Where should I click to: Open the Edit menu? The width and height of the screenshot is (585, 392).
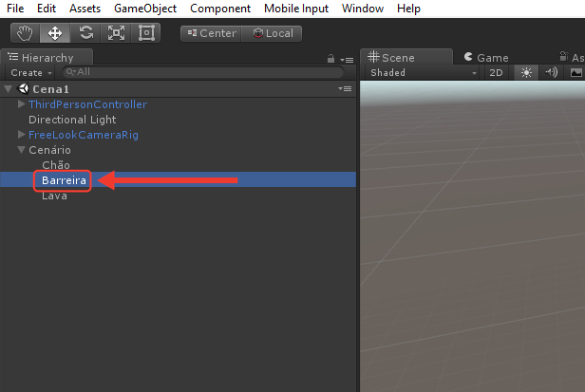click(x=47, y=9)
